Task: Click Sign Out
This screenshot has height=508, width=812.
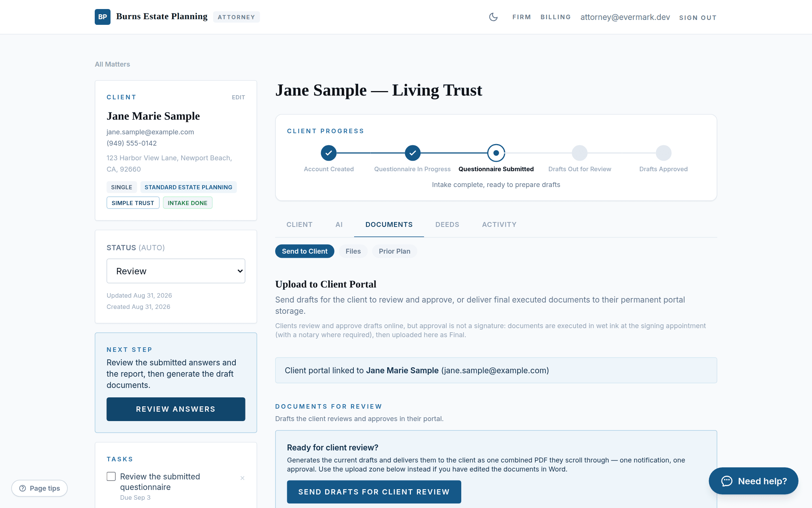Action: [698, 18]
